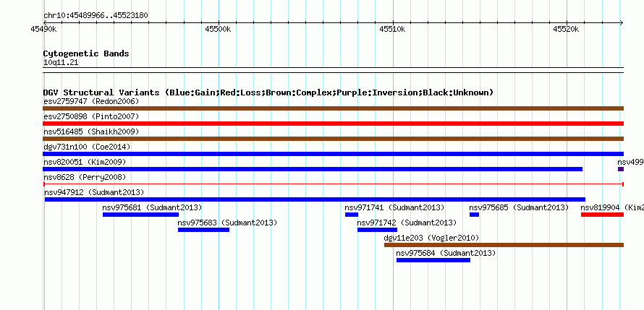
Task: Click the small nsv971741 (Sudmant2013) bar
Action: click(x=352, y=215)
